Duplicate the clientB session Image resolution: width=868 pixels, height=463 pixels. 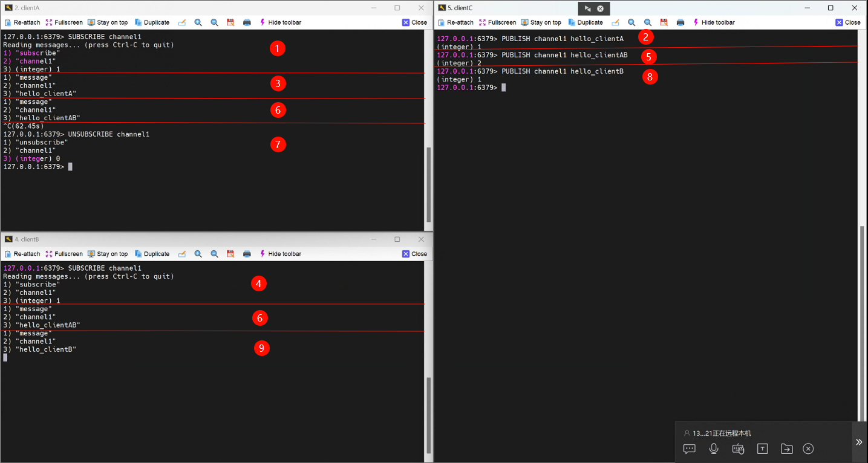[x=152, y=254]
